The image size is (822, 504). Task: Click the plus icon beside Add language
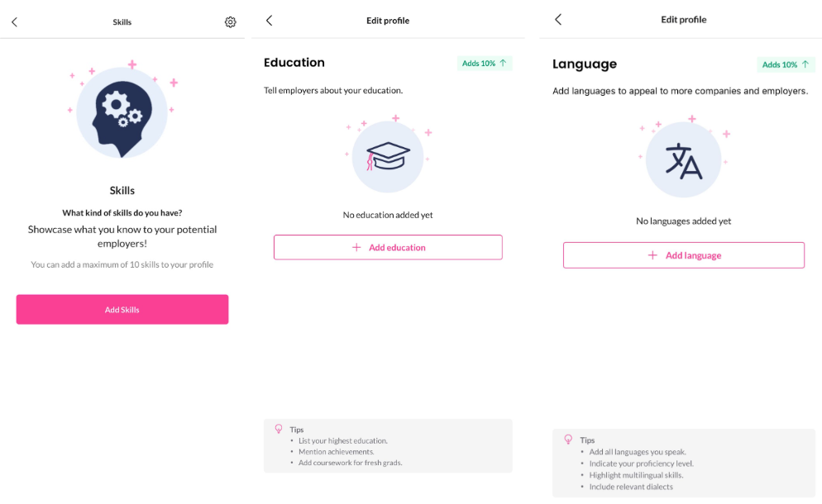(653, 255)
